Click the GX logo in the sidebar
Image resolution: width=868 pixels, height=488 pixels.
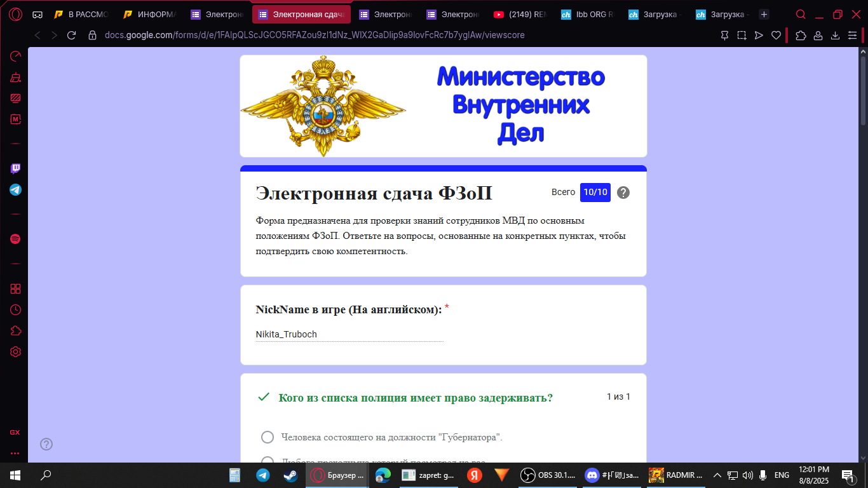point(15,432)
